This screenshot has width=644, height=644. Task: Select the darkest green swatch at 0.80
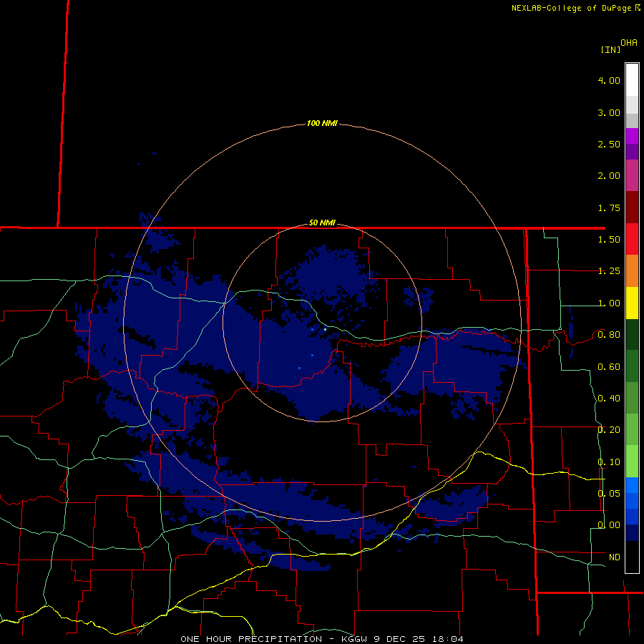(x=632, y=334)
